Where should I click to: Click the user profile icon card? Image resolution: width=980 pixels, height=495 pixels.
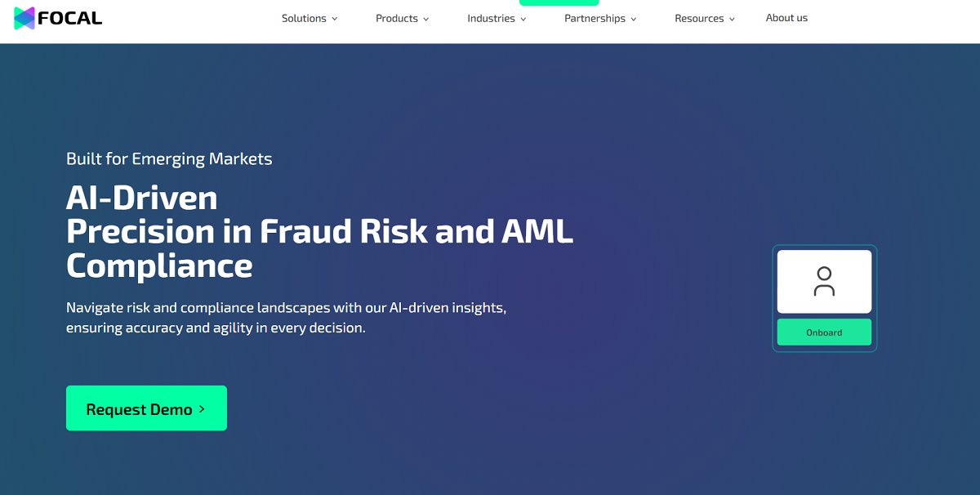click(824, 282)
